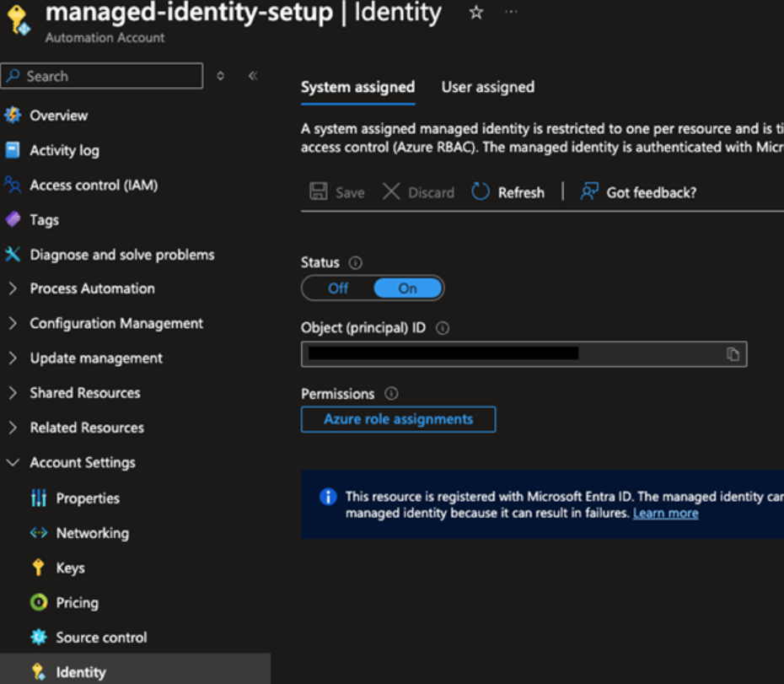Switch to the User assigned tab
Screen dimensions: 784x684
[x=487, y=87]
